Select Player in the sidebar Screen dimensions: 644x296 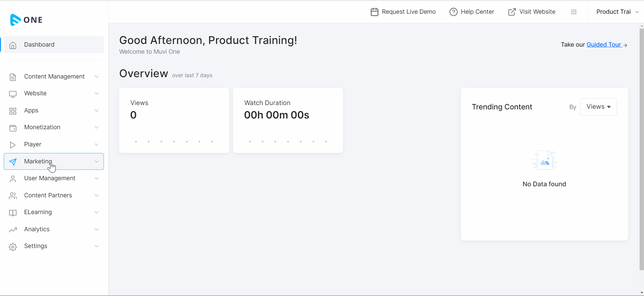tap(54, 144)
